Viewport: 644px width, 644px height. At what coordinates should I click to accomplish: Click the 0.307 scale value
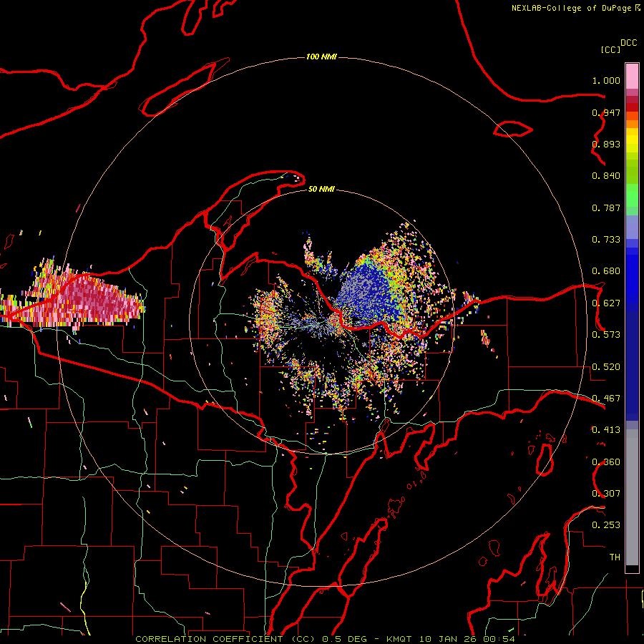tap(606, 494)
